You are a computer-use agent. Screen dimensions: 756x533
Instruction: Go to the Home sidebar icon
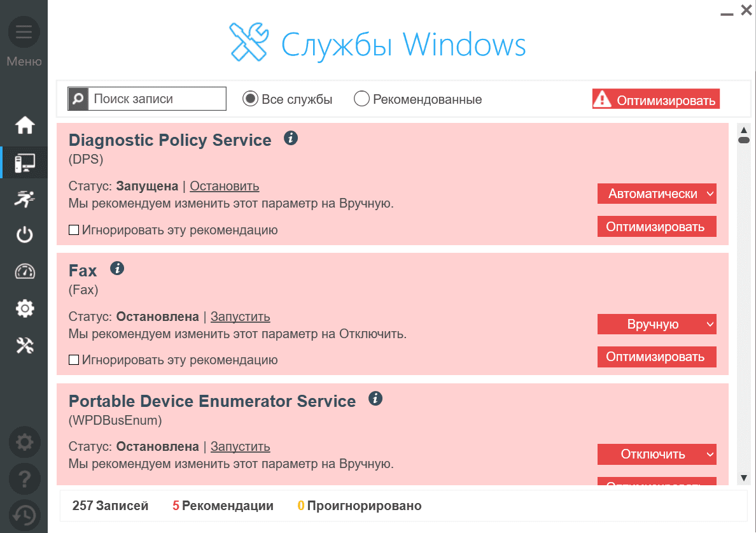[x=25, y=125]
